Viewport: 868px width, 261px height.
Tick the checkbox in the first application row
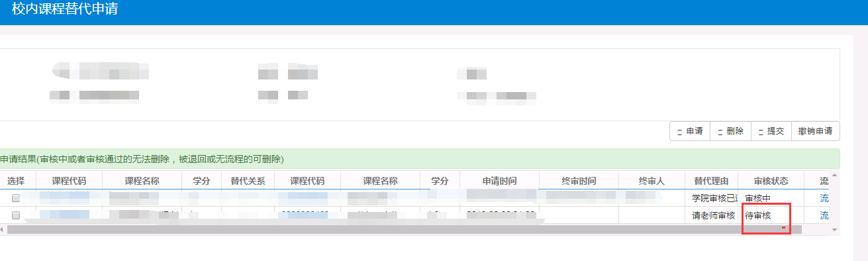click(x=16, y=198)
